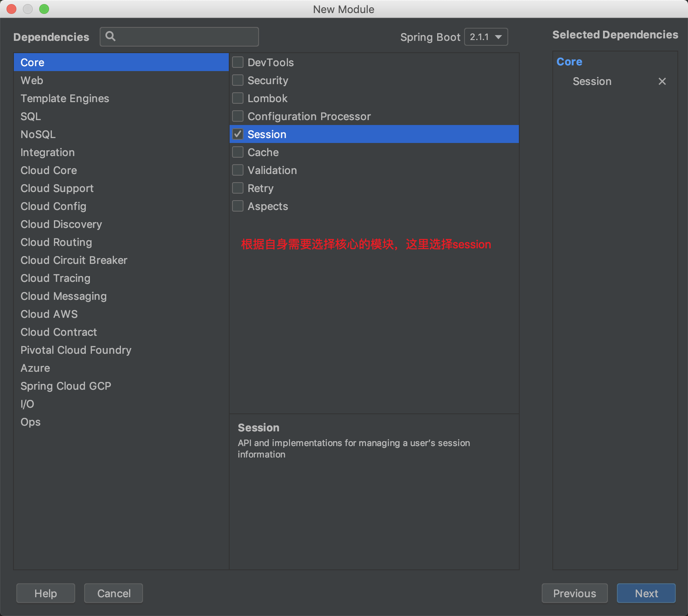Select Spring Cloud GCP category
688x616 pixels.
pyautogui.click(x=121, y=386)
